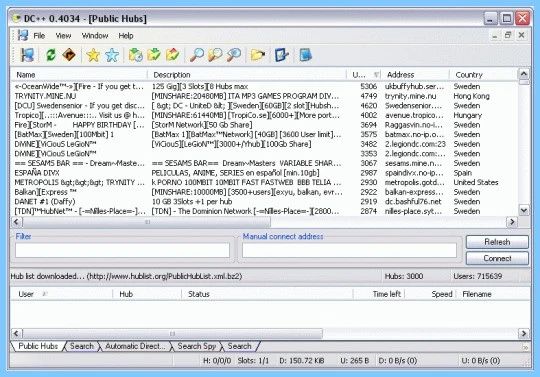Click the hub list horizontal scrollbar thumb
The width and height of the screenshot is (540, 377).
pos(147,222)
